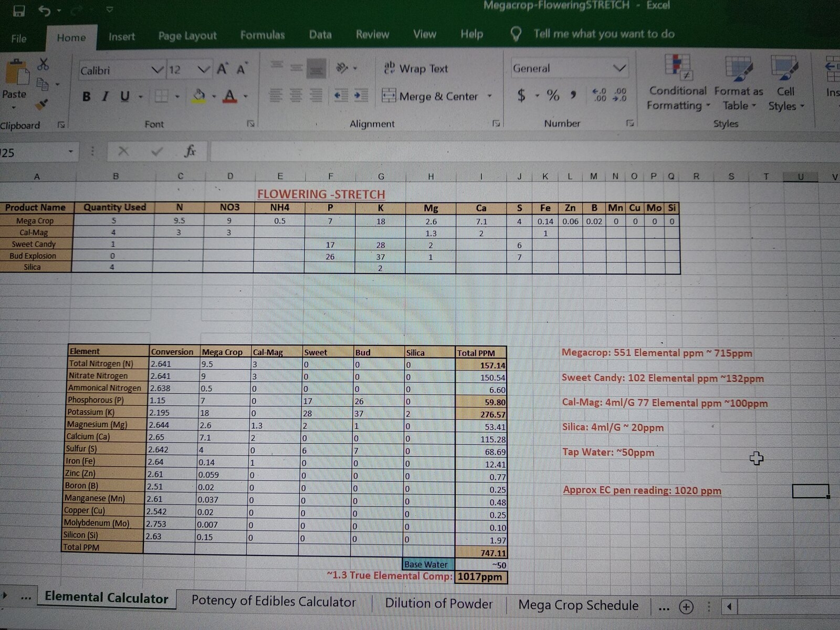Viewport: 840px width, 630px height.
Task: Open fill color dropdown arrow
Action: coord(214,96)
